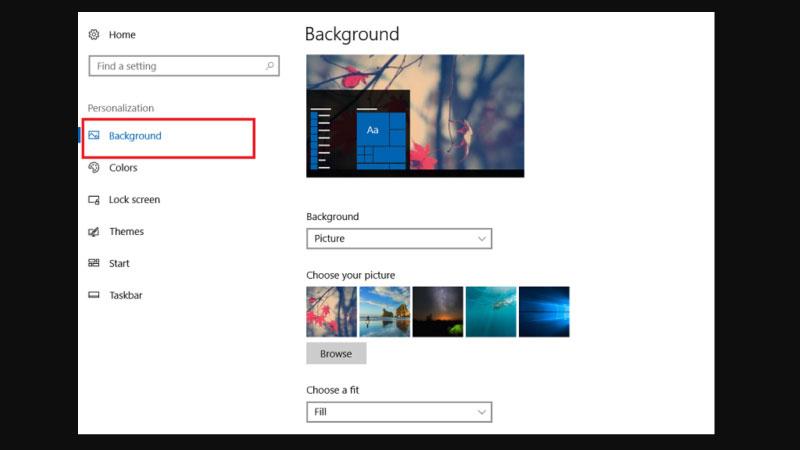Click the desktop background preview image
Image resolution: width=800 pixels, height=450 pixels.
[x=414, y=115]
